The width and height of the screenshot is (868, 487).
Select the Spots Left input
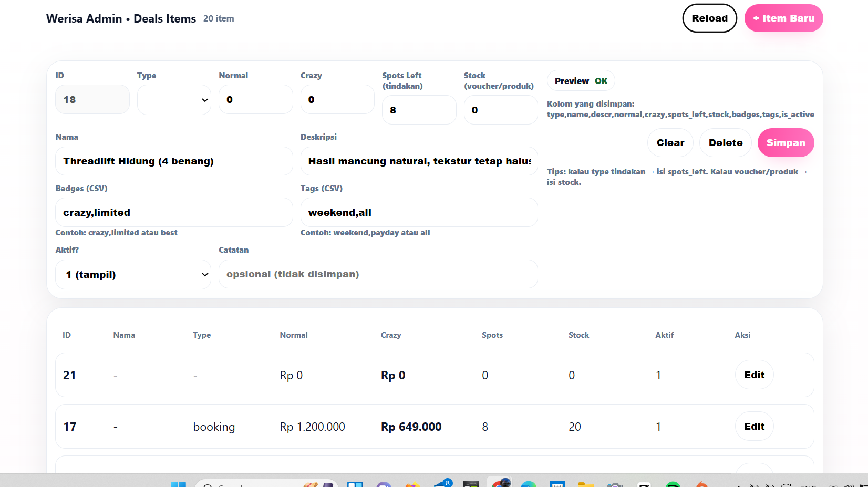tap(419, 110)
